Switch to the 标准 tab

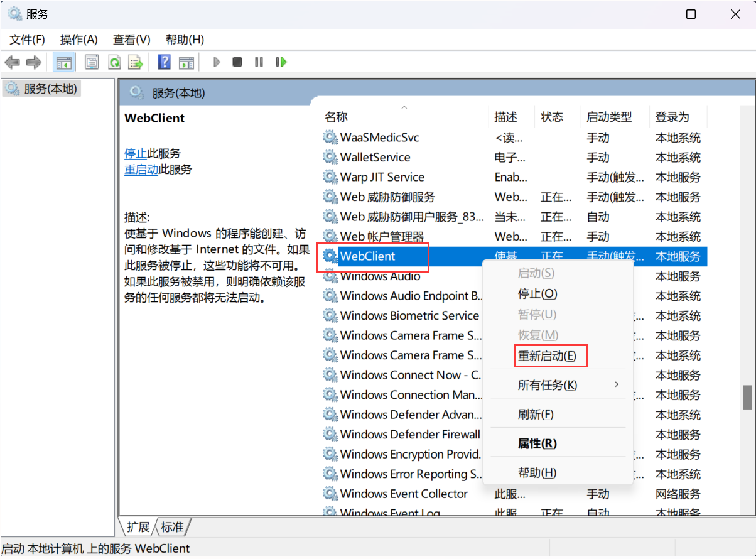173,526
